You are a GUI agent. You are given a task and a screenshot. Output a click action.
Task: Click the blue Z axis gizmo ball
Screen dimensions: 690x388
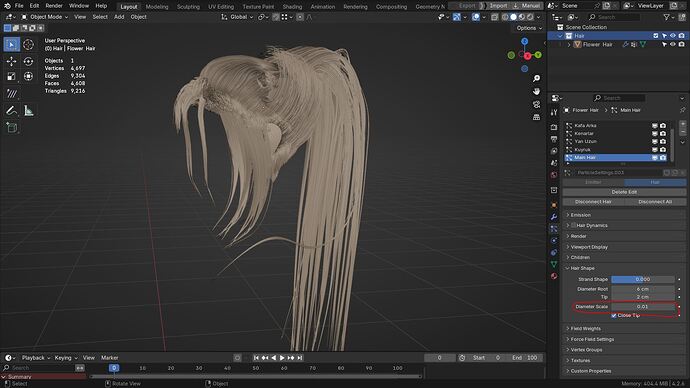pos(525,41)
